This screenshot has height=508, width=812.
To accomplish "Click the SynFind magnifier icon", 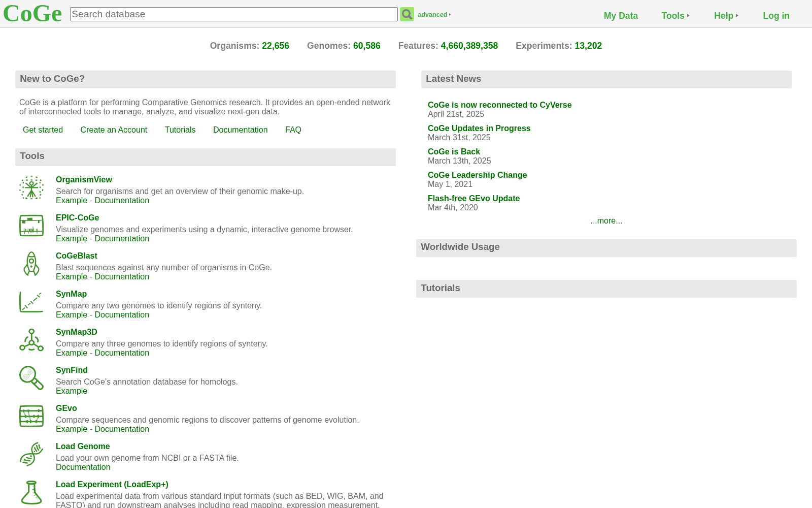I will point(31,378).
